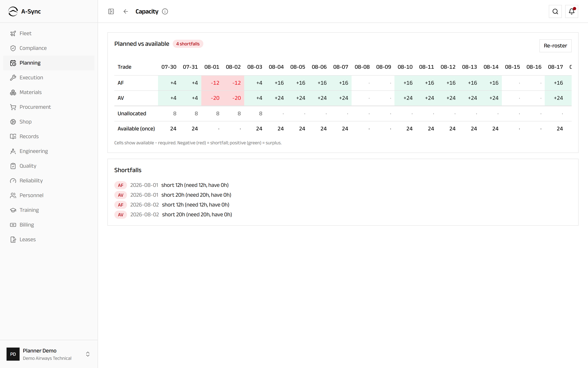Click the Available (once) row label
Viewport: 588px width, 368px height.
point(136,129)
